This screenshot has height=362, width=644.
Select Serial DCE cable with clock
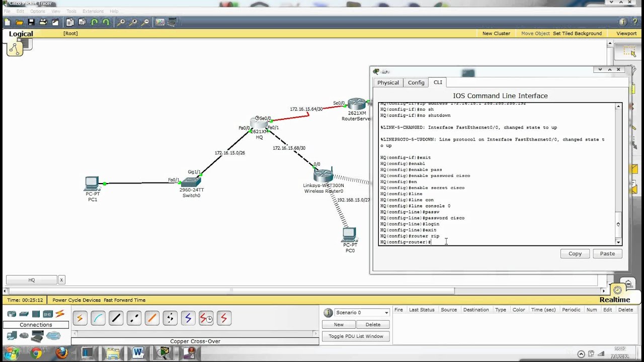pos(206,318)
